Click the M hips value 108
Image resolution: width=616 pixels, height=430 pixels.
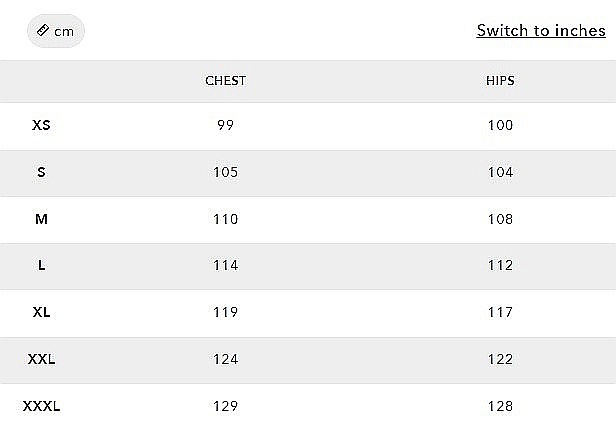click(500, 219)
